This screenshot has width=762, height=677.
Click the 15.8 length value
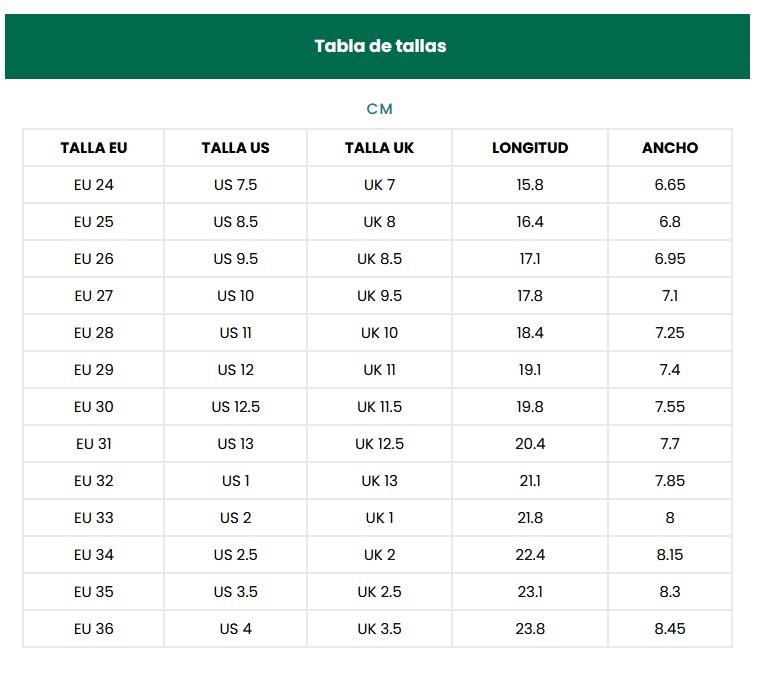coord(530,185)
